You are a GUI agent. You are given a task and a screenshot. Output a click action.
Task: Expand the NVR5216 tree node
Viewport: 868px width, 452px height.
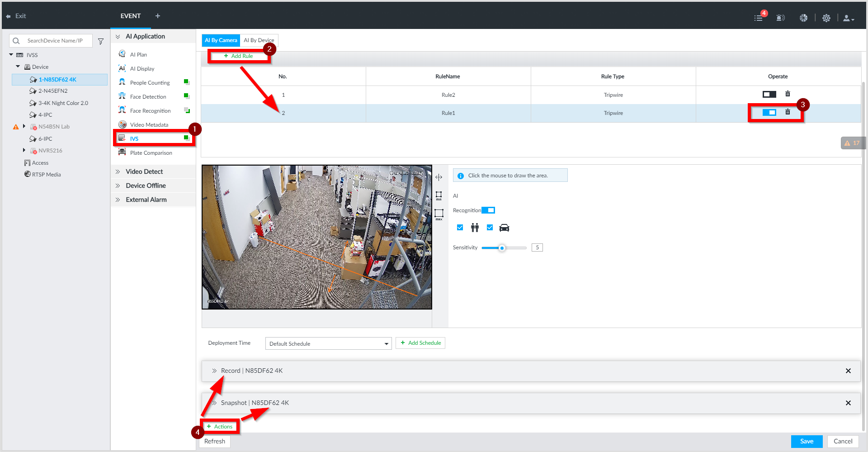[24, 150]
